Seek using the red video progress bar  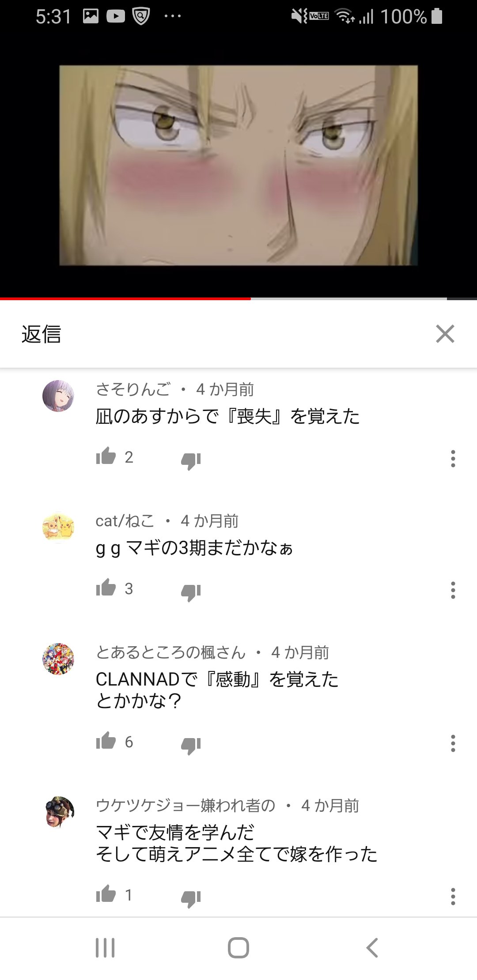click(238, 299)
